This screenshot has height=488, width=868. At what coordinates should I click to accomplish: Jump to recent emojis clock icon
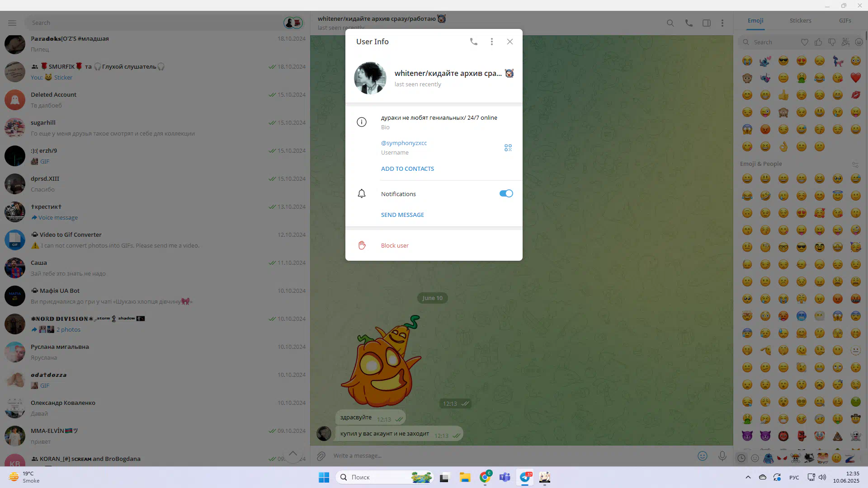pyautogui.click(x=741, y=458)
